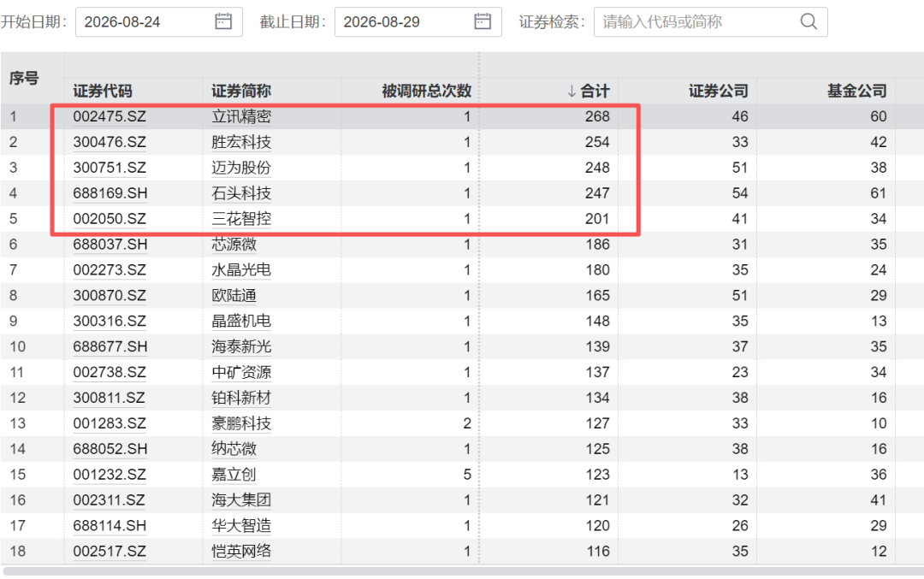Open stock code 300811.SZ
The height and width of the screenshot is (579, 924).
(x=109, y=399)
